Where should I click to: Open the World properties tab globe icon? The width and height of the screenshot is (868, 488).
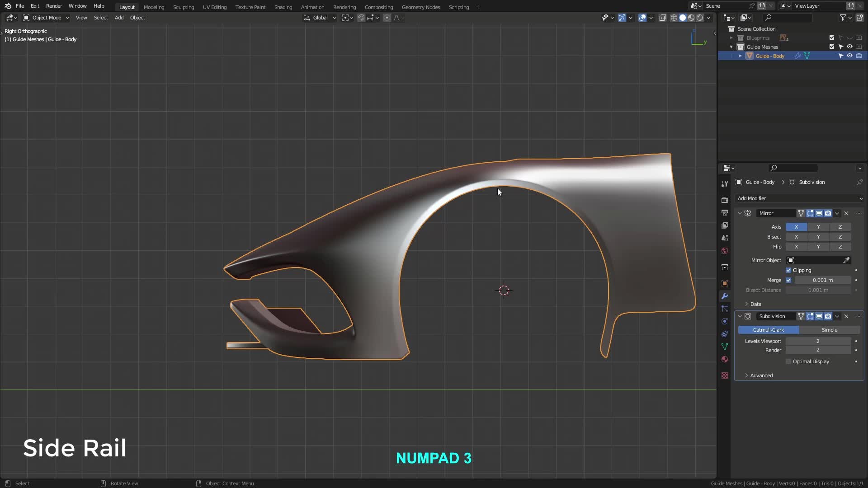point(725,251)
